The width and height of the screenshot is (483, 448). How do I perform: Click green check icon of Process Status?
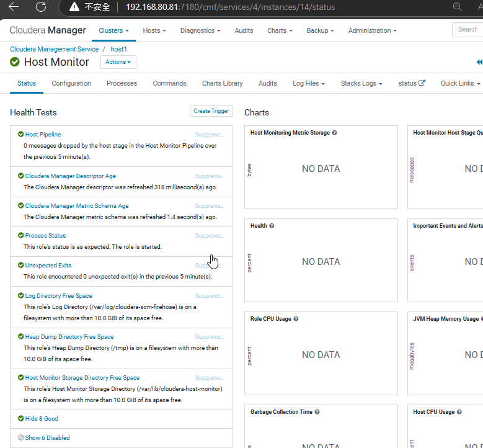[21, 236]
